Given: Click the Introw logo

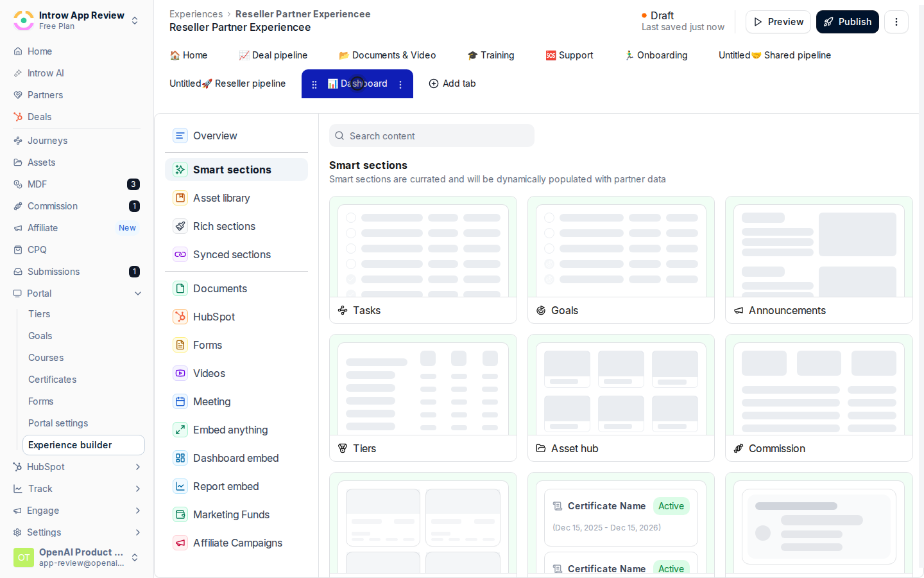Looking at the screenshot, I should click(24, 21).
